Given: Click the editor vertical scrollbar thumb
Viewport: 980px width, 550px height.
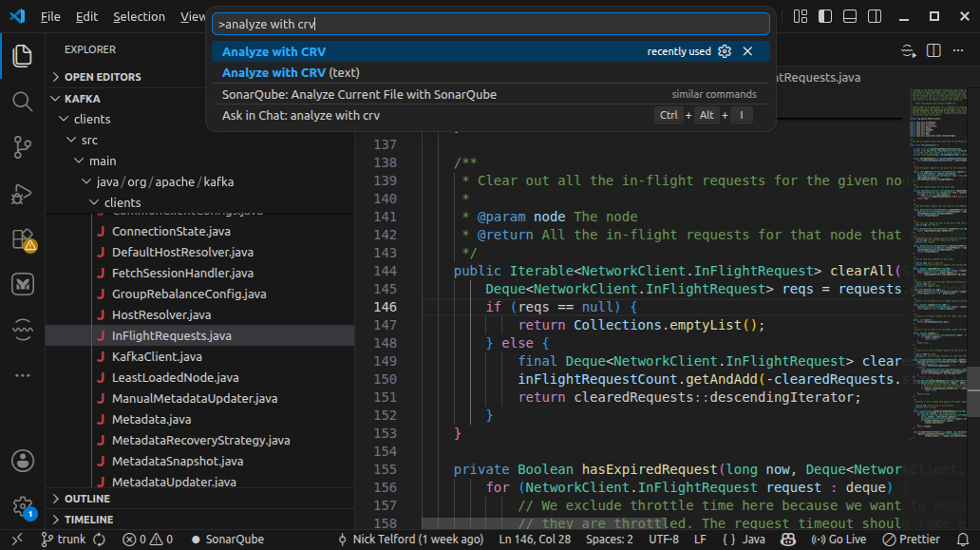Looking at the screenshot, I should pos(973,392).
